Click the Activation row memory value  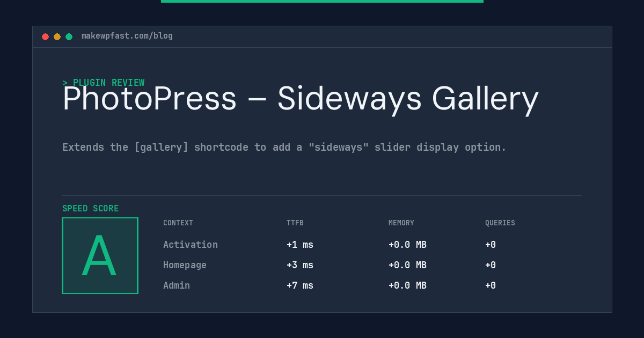coord(407,245)
